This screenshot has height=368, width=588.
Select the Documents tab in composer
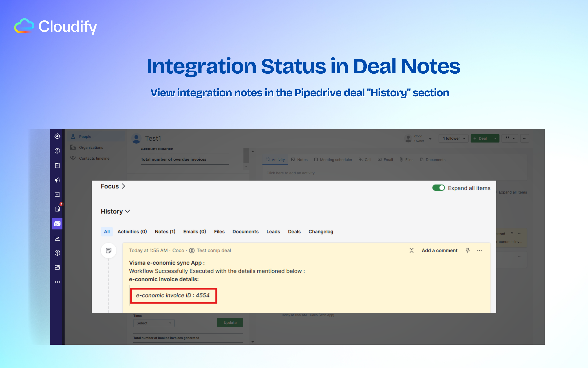coord(433,160)
